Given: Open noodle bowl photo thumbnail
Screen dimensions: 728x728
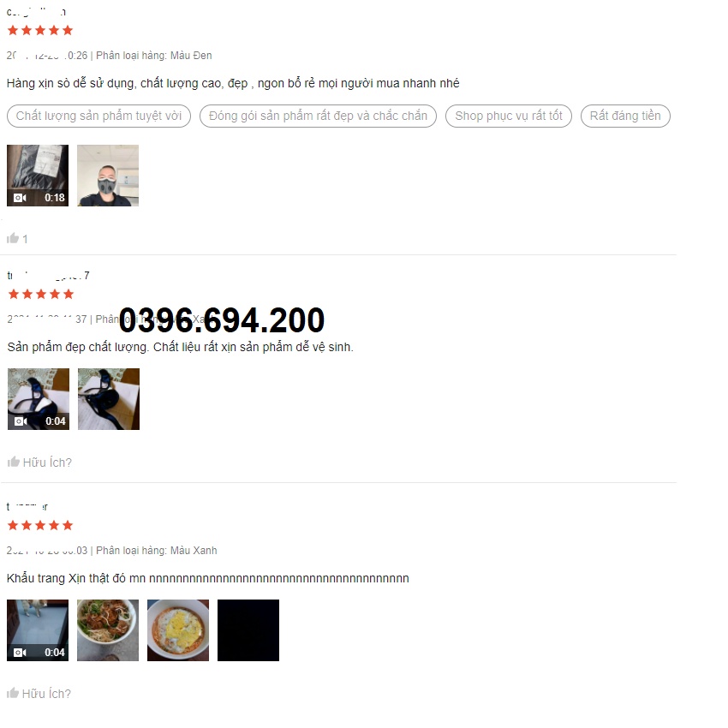Looking at the screenshot, I should click(108, 630).
